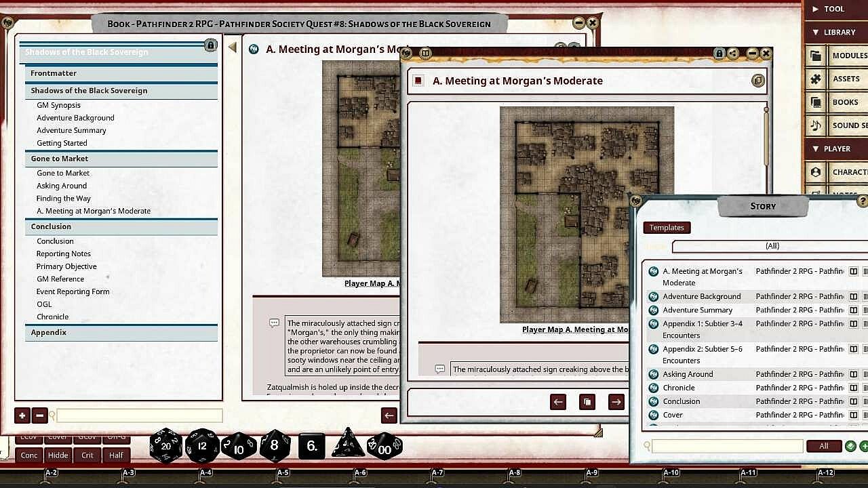The width and height of the screenshot is (868, 488).
Task: Click the map image in the front story window
Action: tap(587, 214)
